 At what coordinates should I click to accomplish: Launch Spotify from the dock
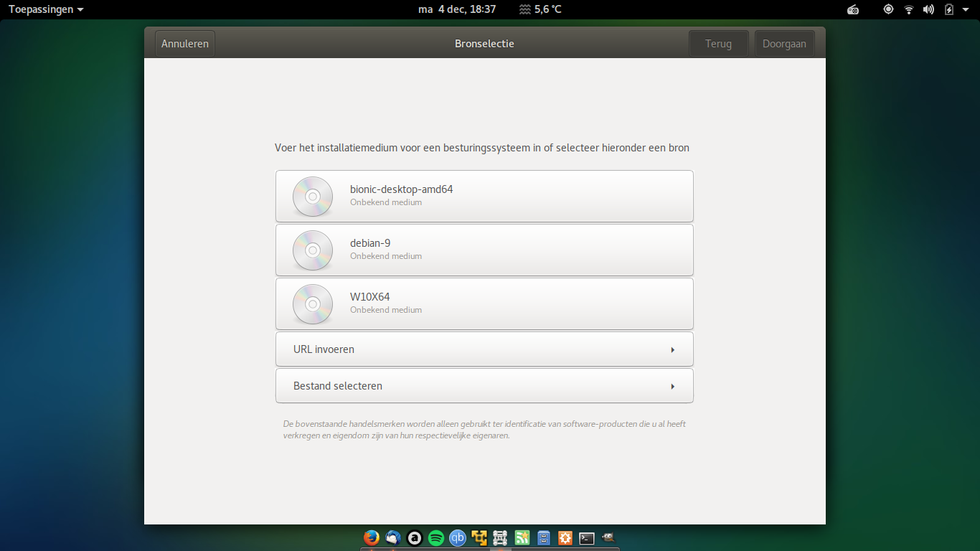pos(435,537)
